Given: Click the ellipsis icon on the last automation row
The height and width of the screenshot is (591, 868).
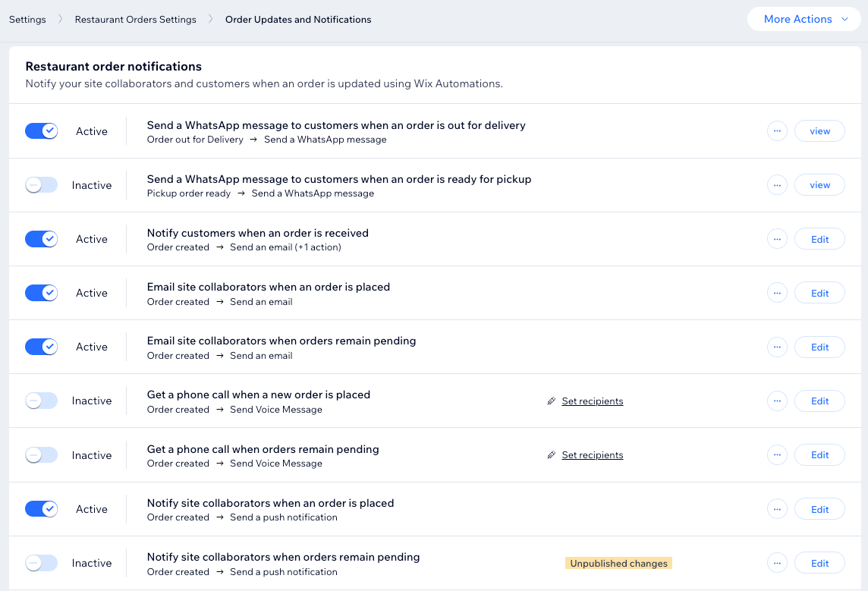Looking at the screenshot, I should point(777,563).
